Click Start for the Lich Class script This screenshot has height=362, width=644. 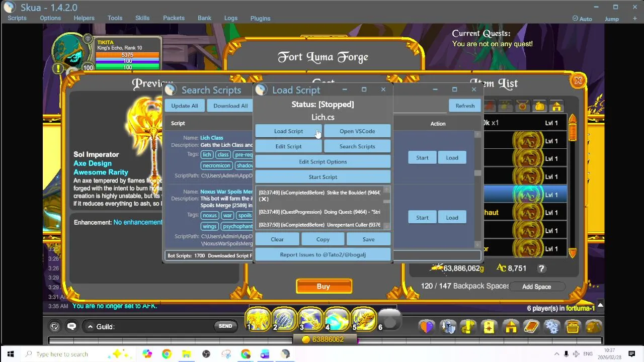(x=422, y=158)
